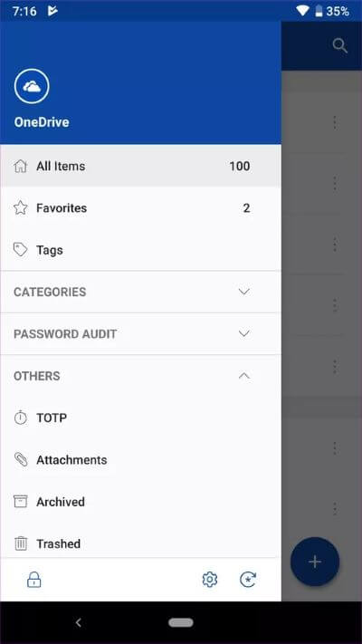This screenshot has height=644, width=362.
Task: Expand the CATEGORIES section chevron
Action: pos(244,292)
